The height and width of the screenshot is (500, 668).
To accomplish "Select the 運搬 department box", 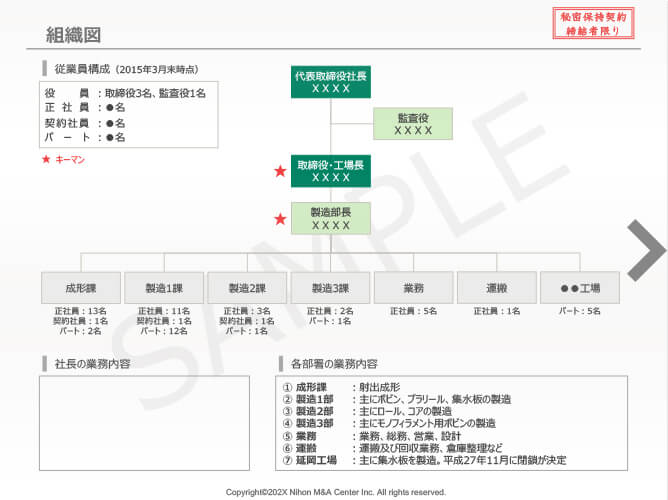I will click(x=497, y=288).
